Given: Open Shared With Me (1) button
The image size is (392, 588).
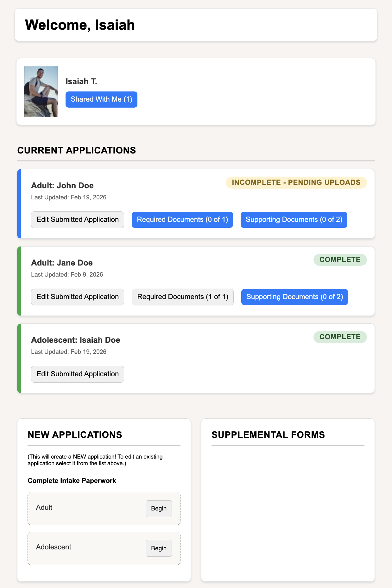Looking at the screenshot, I should 101,99.
